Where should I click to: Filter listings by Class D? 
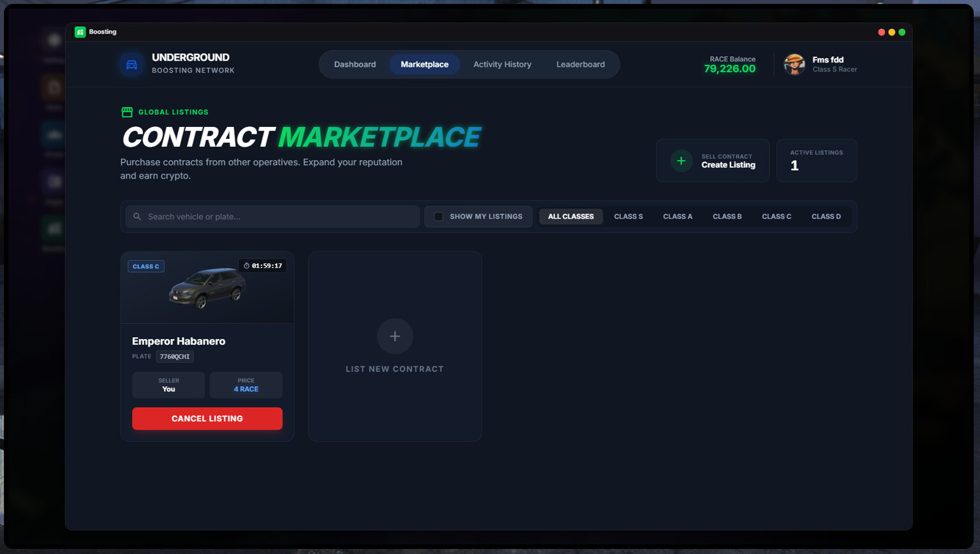826,217
